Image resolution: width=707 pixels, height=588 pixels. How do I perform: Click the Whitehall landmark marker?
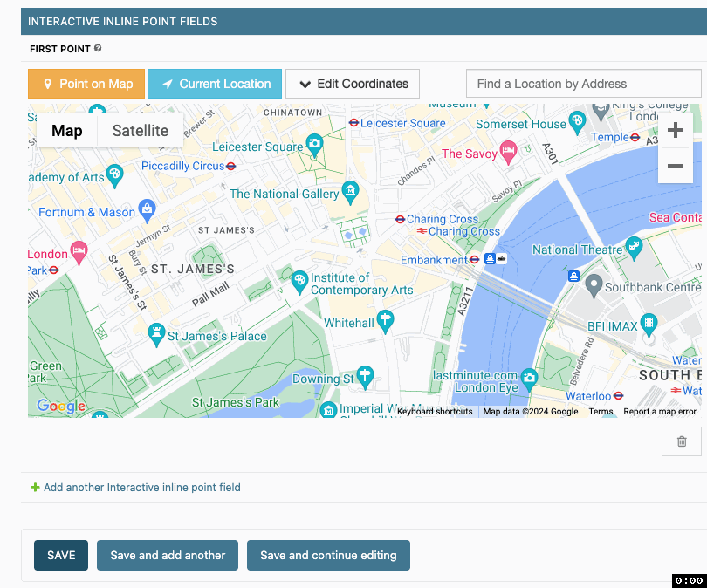point(385,321)
